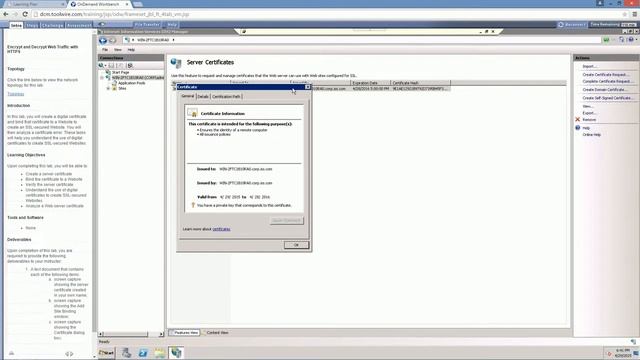640x360 pixels.
Task: Bookmark this page with the star icon
Action: (624, 14)
